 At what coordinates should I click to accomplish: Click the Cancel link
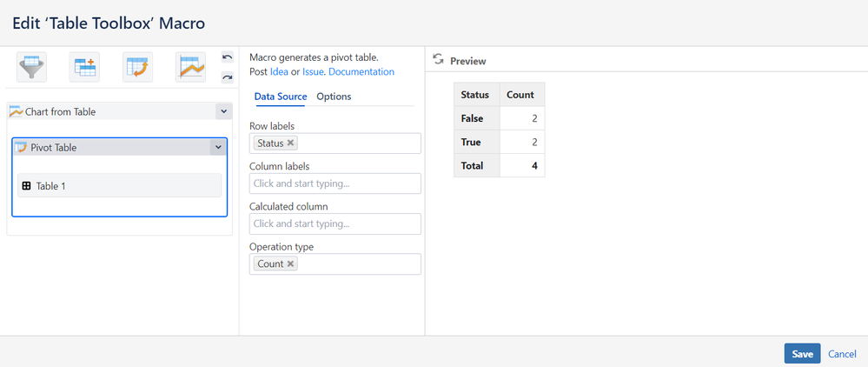842,354
